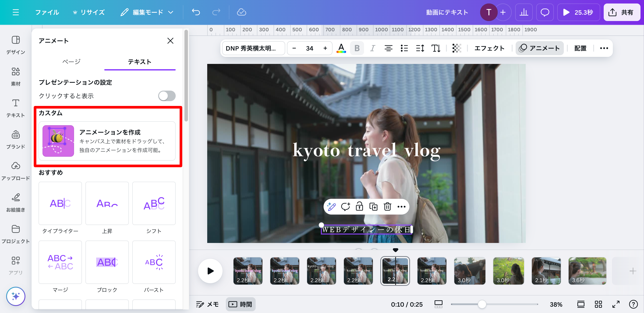Adjust the zoom slider handle
Viewport: 644px width, 313px height.
click(x=482, y=304)
